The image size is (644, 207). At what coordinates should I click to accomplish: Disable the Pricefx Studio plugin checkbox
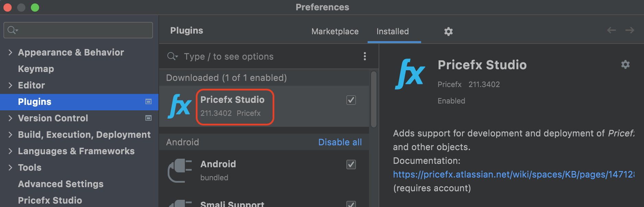pos(351,100)
